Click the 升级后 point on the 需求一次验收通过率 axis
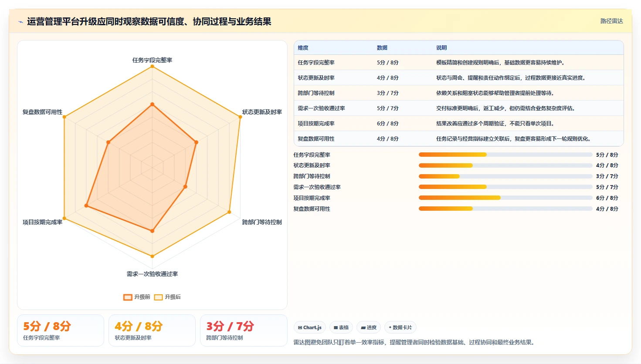 [x=152, y=256]
